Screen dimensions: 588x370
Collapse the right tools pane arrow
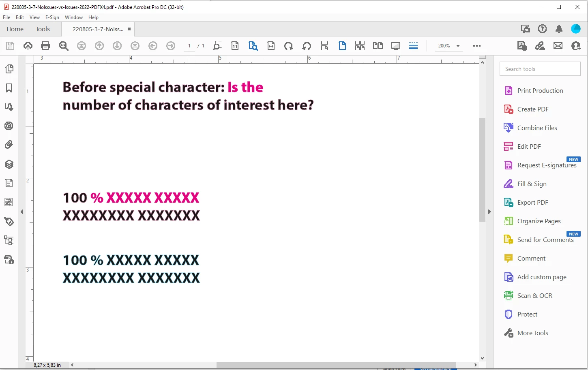point(489,212)
